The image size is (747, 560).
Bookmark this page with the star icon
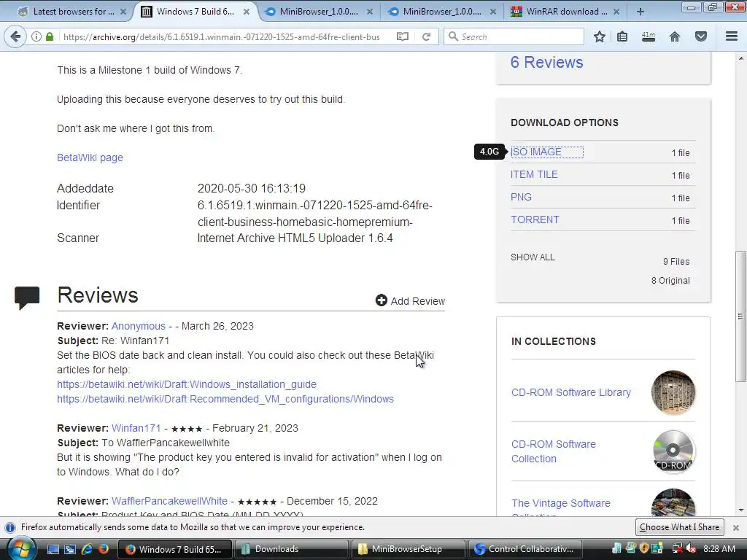coord(600,36)
